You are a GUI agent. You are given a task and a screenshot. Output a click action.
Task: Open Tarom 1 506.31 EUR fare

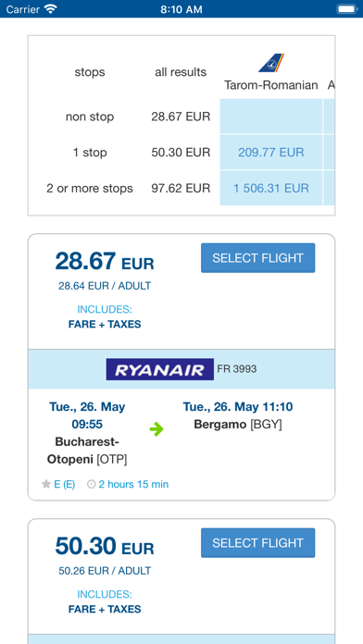click(271, 188)
